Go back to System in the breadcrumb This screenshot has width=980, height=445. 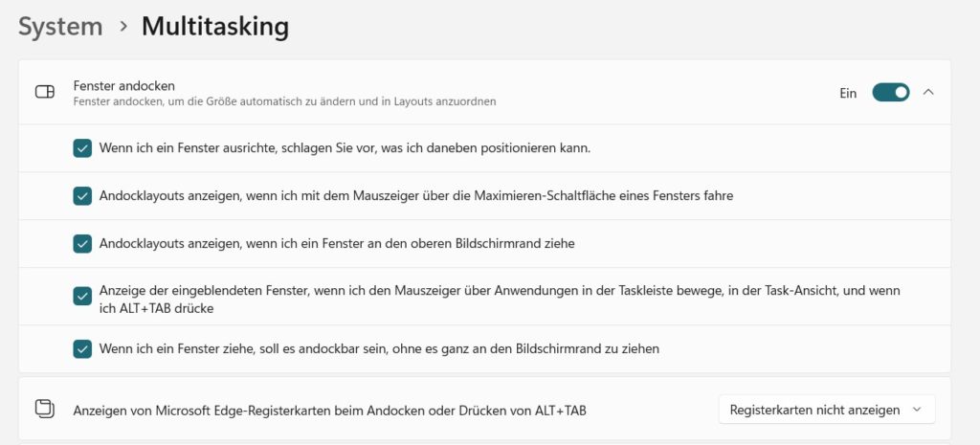pos(60,26)
